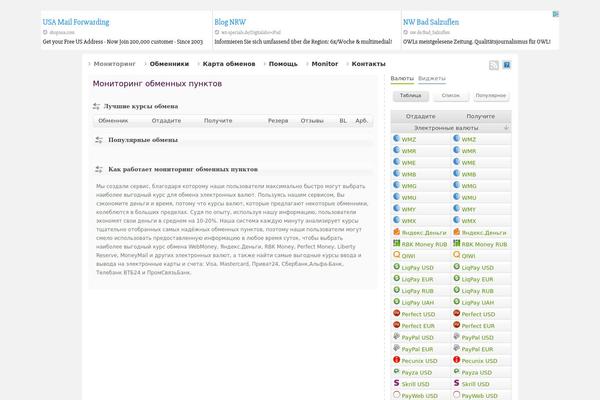Select the Таблица view button

click(411, 96)
